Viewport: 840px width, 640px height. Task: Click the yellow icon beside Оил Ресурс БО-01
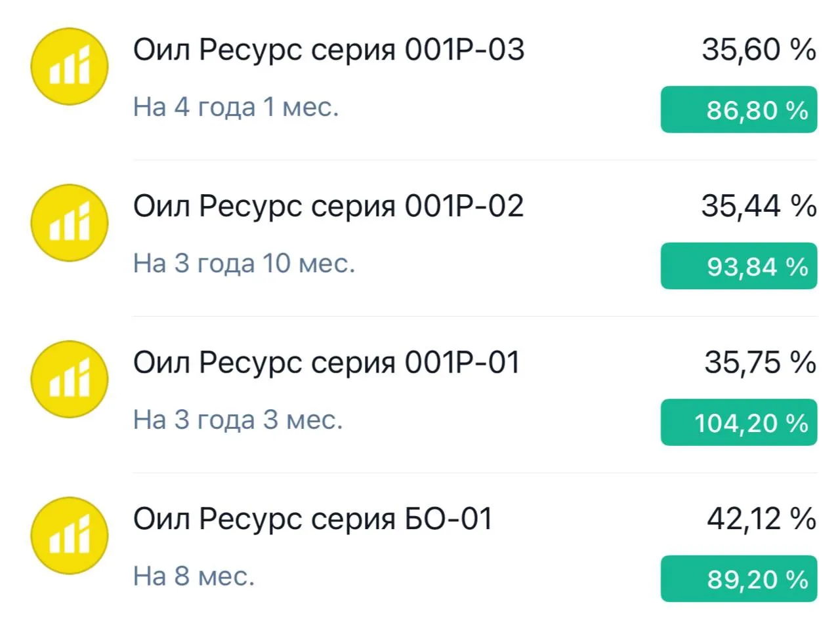(x=70, y=536)
